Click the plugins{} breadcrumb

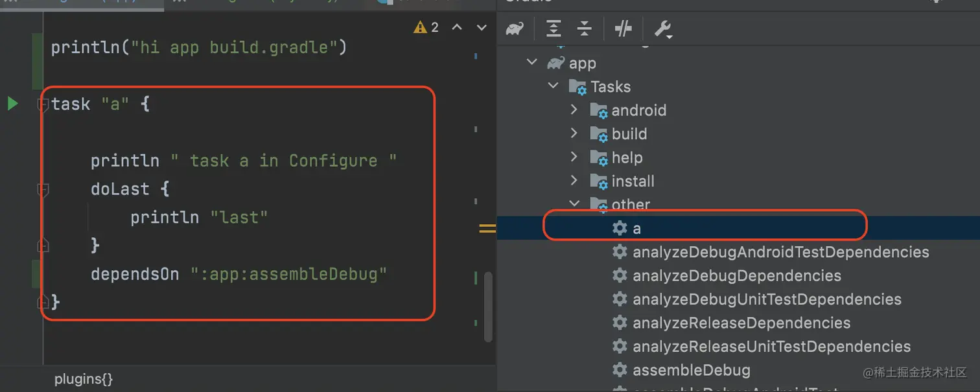(84, 379)
